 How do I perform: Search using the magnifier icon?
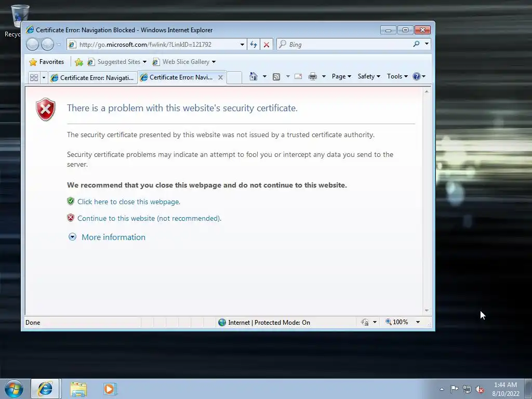pyautogui.click(x=416, y=44)
